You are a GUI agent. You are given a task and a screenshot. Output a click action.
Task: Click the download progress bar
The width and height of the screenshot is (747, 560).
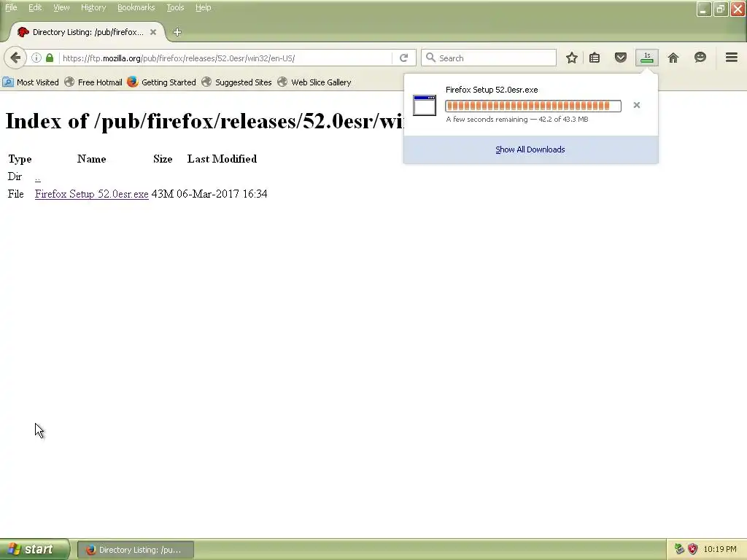click(x=533, y=106)
